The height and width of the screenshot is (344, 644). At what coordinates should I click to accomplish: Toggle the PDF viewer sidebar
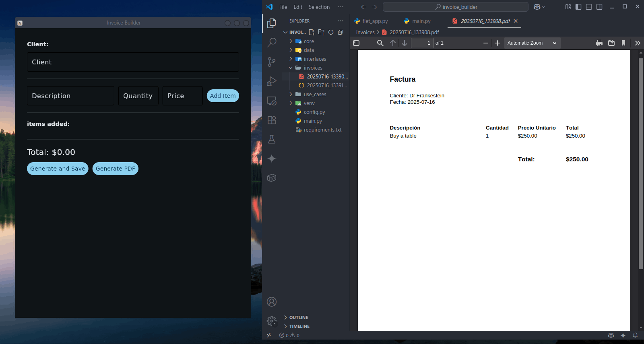click(x=356, y=43)
